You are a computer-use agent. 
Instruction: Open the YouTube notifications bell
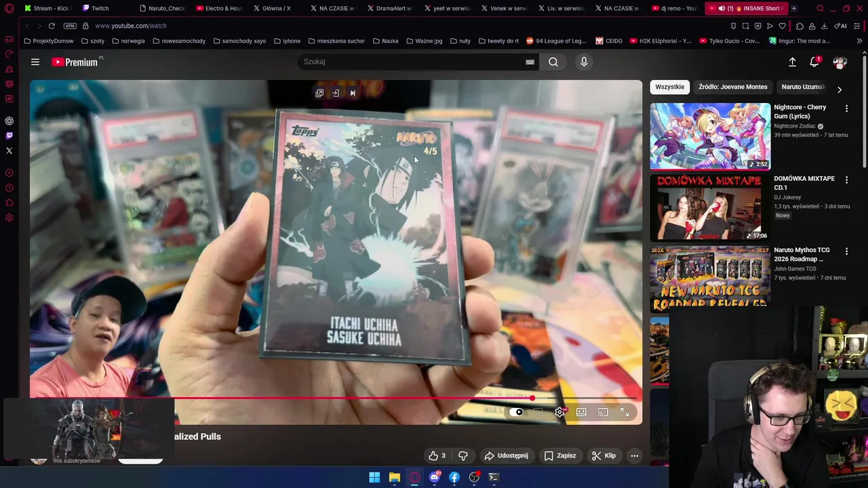pos(814,62)
